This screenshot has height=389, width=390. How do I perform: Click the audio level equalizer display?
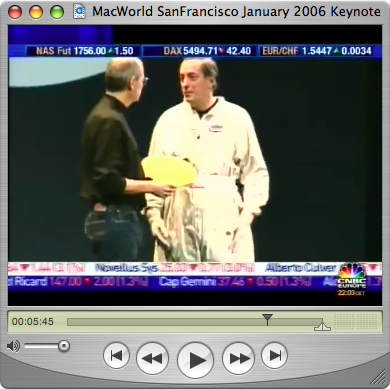pos(356,321)
